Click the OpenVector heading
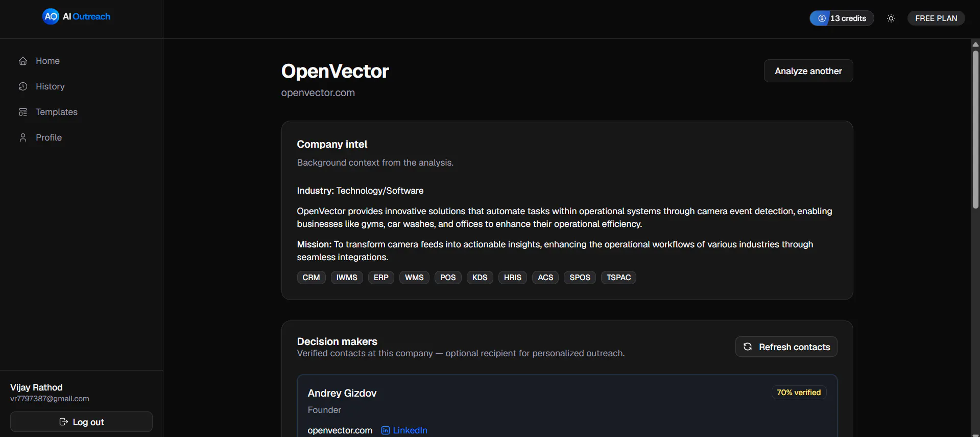This screenshot has width=980, height=437. (x=335, y=71)
